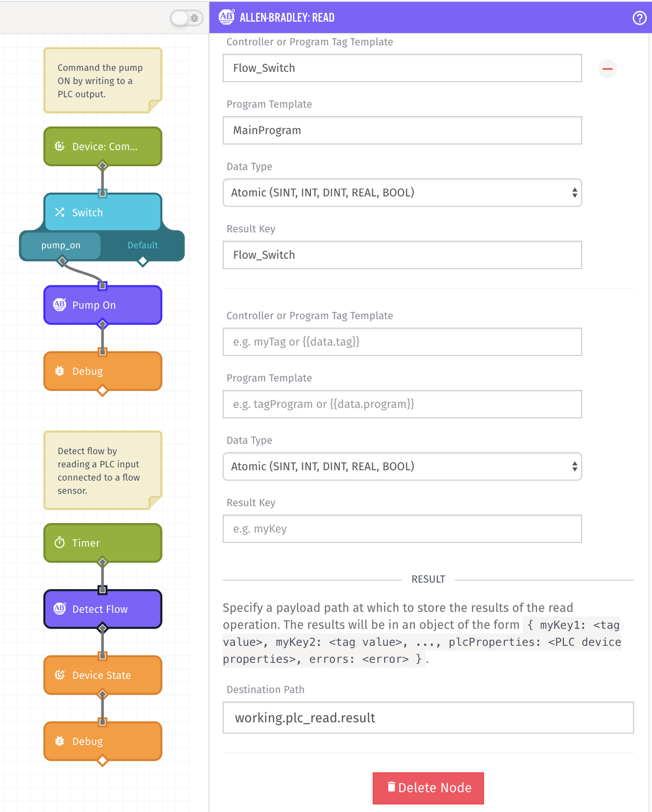
Task: Select the Detect Flow node
Action: (x=103, y=609)
